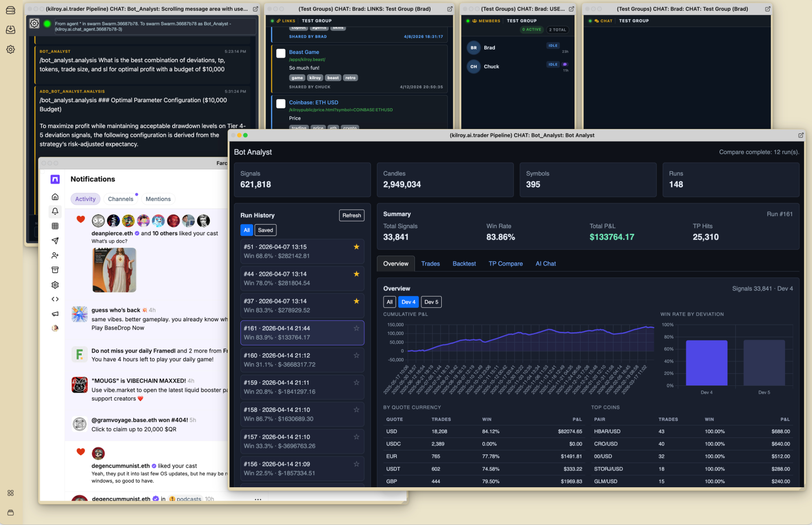Click the invite user icon in the Farcaster sidebar
Viewport: 812px width, 525px height.
point(55,255)
